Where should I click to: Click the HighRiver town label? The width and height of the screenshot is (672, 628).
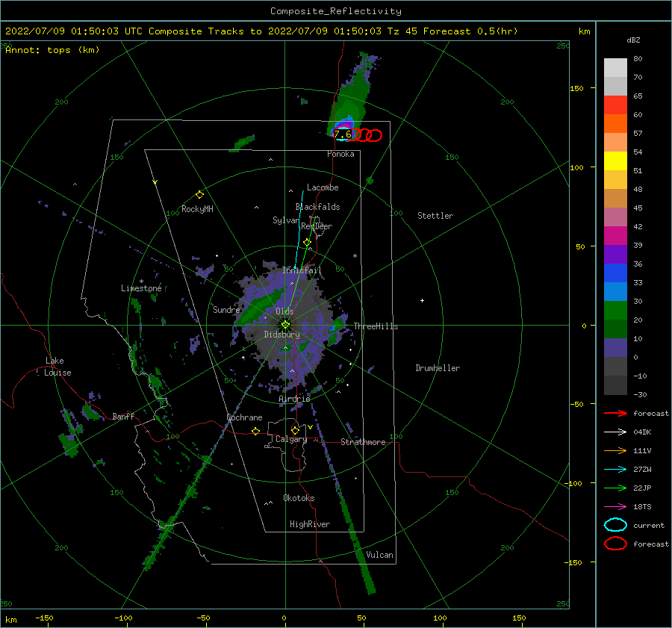310,524
